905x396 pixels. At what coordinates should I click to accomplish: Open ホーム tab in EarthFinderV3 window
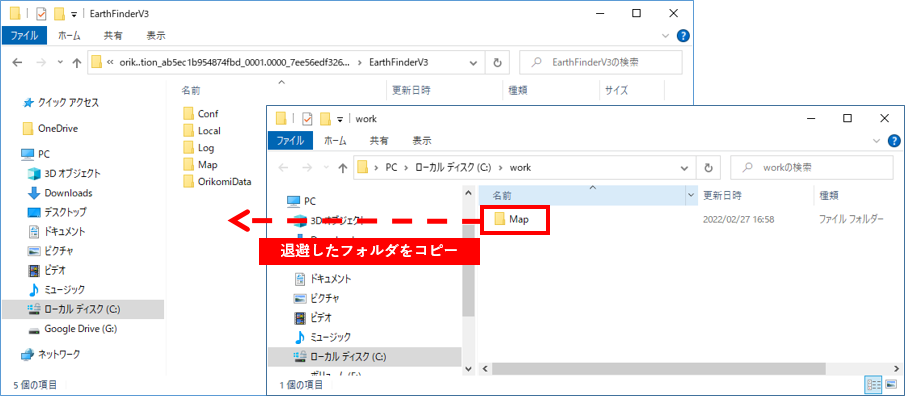click(69, 36)
